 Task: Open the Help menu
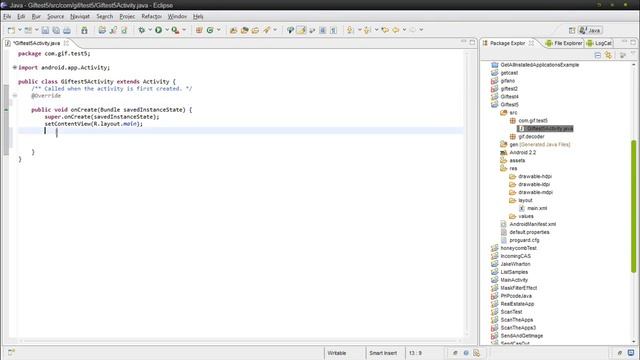click(198, 16)
